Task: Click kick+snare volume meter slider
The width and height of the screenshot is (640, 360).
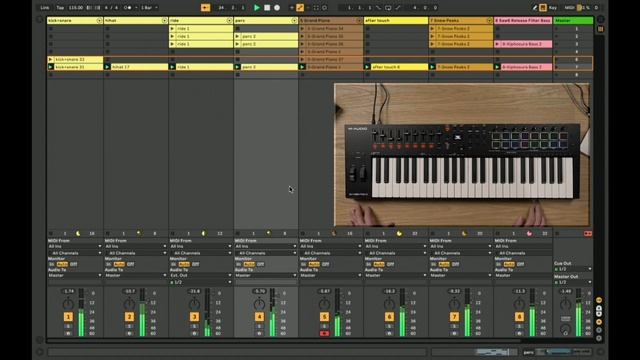Action: click(81, 313)
